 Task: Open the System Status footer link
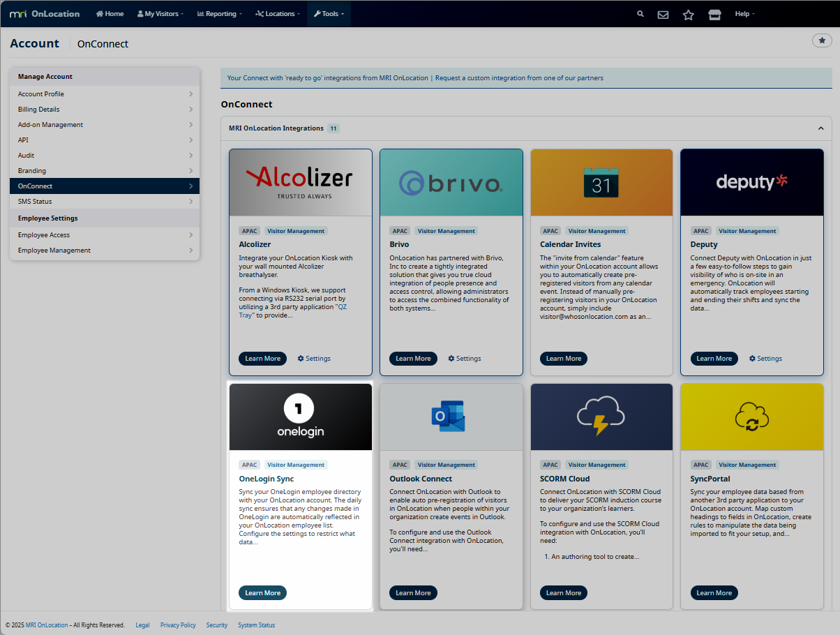pyautogui.click(x=256, y=625)
